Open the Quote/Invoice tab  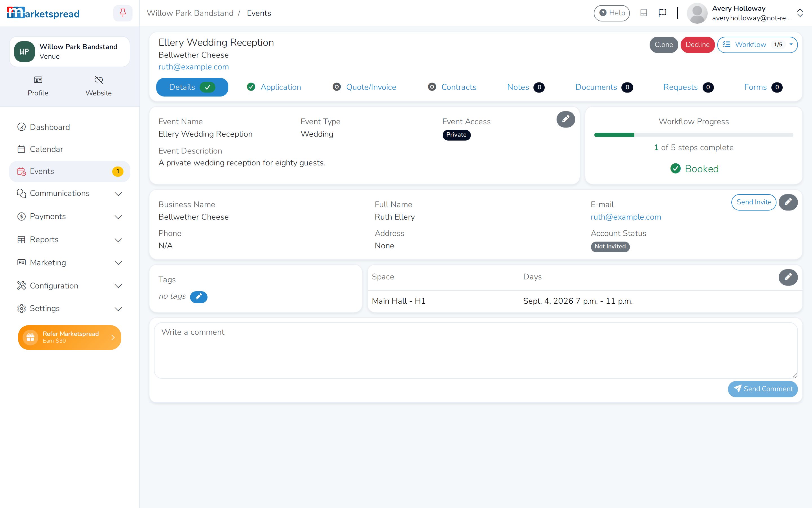pos(364,87)
